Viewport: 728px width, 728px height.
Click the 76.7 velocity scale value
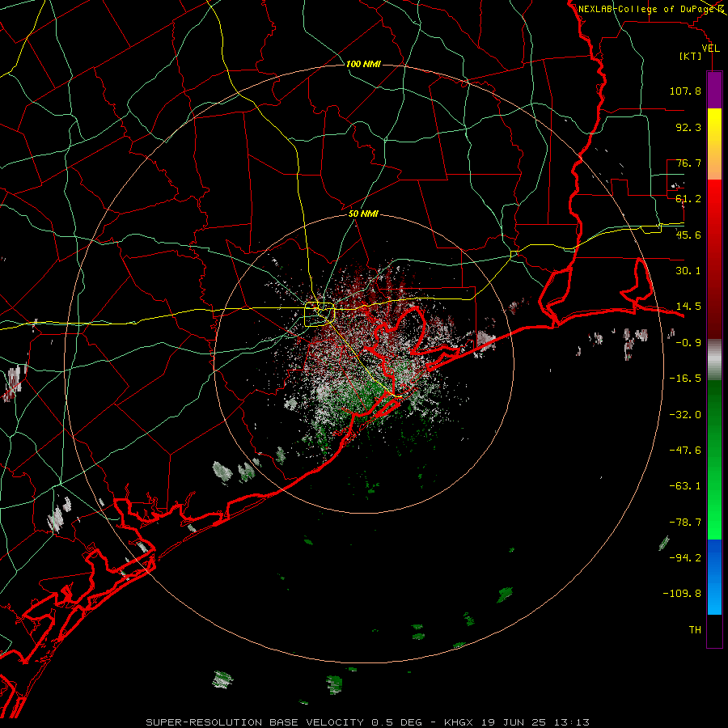click(x=688, y=163)
